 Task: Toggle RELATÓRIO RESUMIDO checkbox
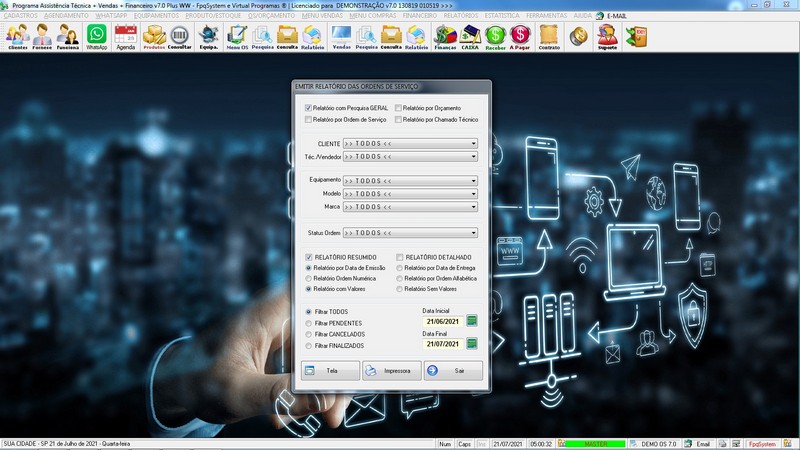click(309, 257)
